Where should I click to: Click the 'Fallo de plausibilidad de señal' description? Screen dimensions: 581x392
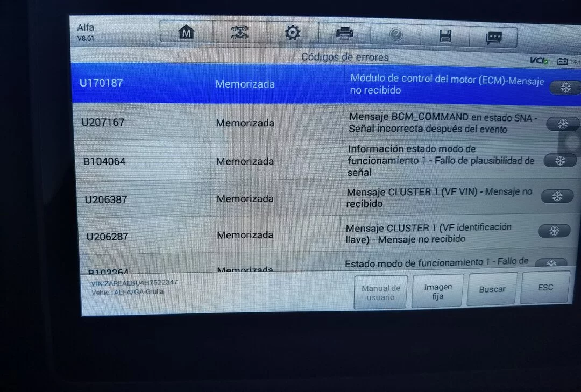tap(441, 160)
